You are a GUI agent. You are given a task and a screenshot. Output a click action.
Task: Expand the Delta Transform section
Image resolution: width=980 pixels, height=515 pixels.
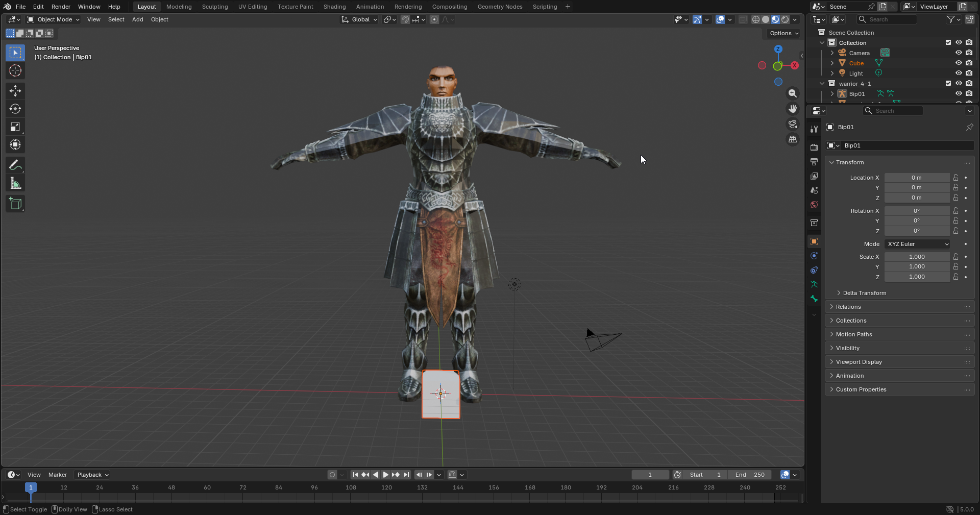[x=864, y=293]
